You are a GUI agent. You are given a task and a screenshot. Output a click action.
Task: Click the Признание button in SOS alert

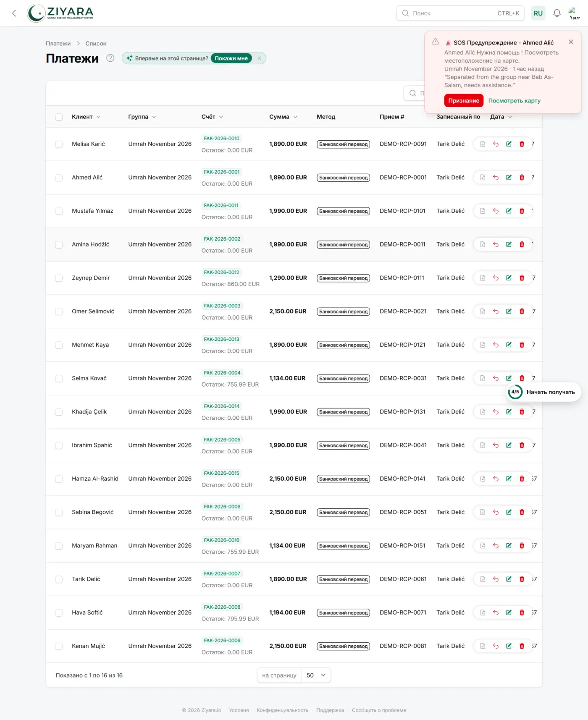click(x=464, y=101)
